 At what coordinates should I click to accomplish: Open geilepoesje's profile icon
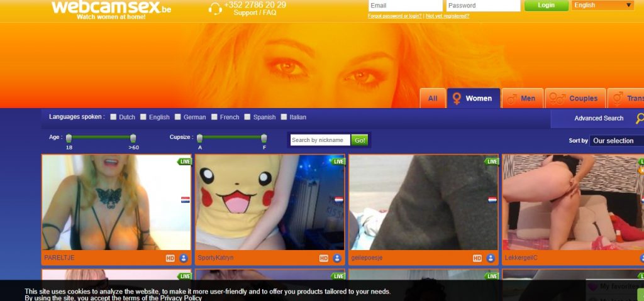pos(491,258)
